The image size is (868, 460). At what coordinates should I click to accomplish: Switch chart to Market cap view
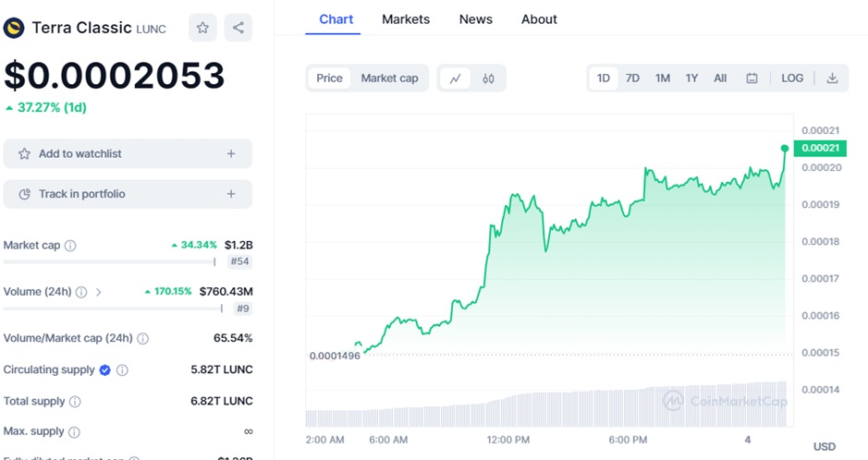[389, 79]
